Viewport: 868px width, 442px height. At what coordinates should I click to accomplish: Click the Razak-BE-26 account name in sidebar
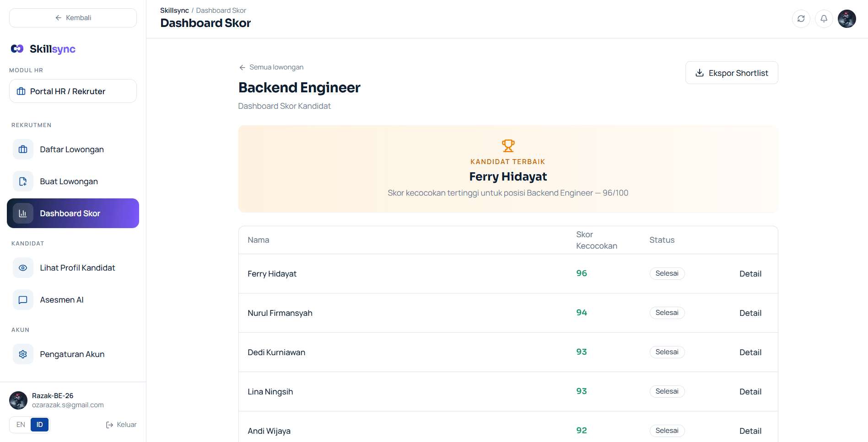[53, 396]
